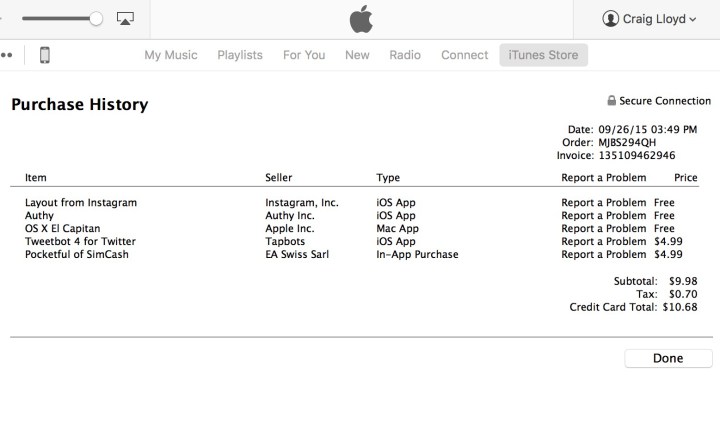Adjust the volume slider knob
720x430 pixels.
[x=96, y=18]
